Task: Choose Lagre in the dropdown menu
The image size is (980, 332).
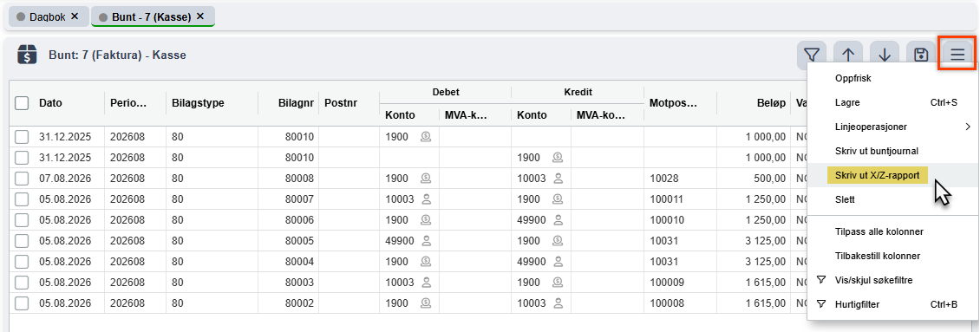Action: [x=892, y=102]
